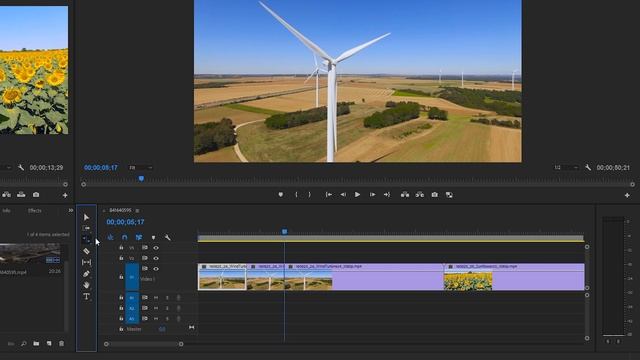This screenshot has width=640, height=360.
Task: Toggle Linked Selection in timeline
Action: 139,237
